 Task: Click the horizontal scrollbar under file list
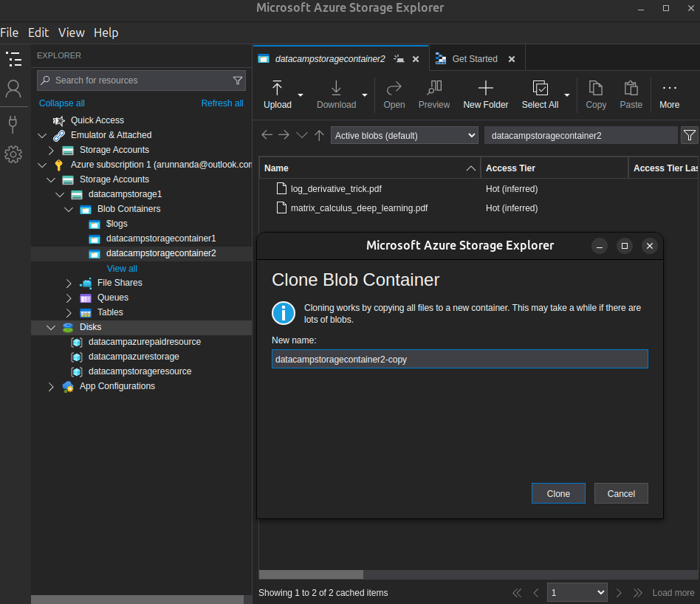(311, 574)
